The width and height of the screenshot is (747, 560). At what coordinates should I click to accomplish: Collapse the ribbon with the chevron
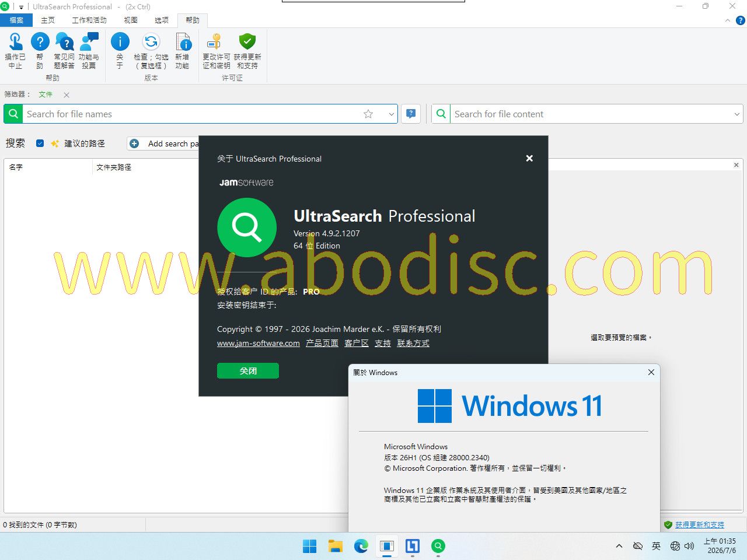pos(728,20)
